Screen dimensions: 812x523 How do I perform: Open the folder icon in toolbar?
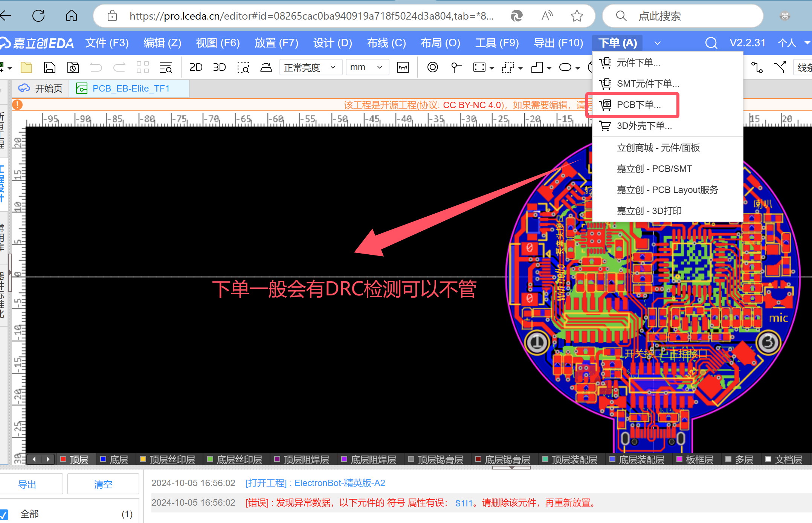26,67
